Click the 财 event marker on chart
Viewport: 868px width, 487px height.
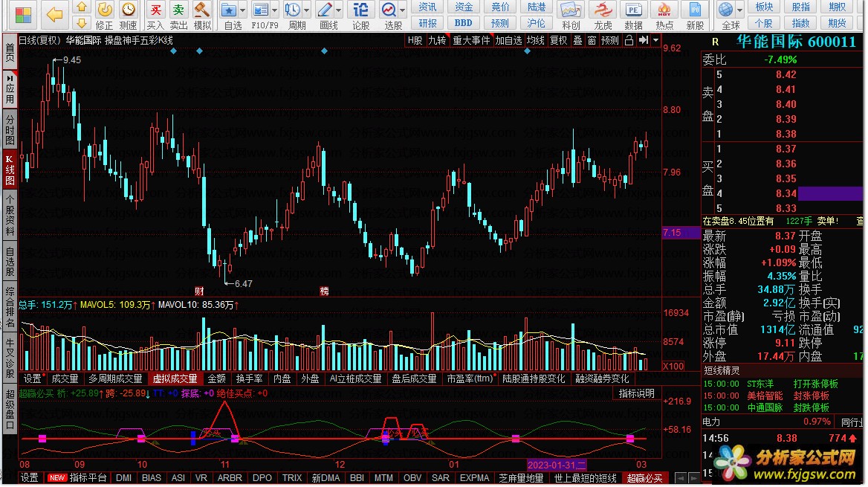199,291
